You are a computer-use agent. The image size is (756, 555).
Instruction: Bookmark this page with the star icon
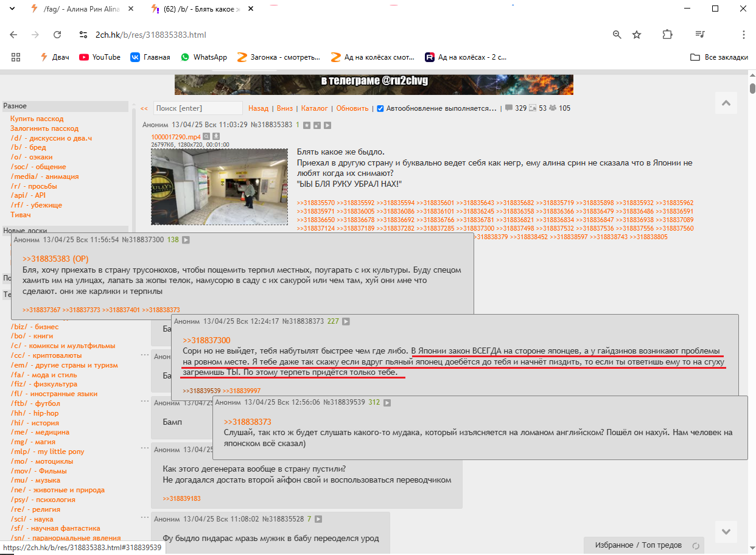tap(637, 35)
